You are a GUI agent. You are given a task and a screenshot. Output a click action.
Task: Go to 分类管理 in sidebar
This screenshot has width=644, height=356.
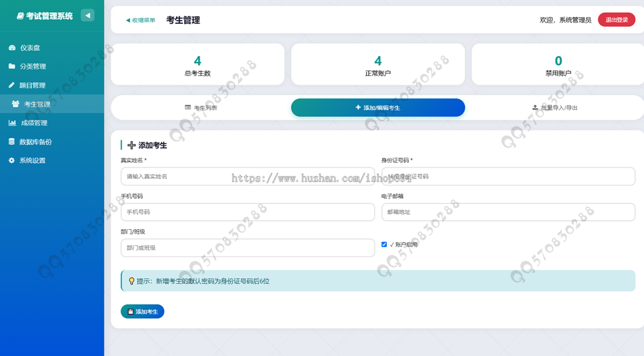pyautogui.click(x=52, y=66)
